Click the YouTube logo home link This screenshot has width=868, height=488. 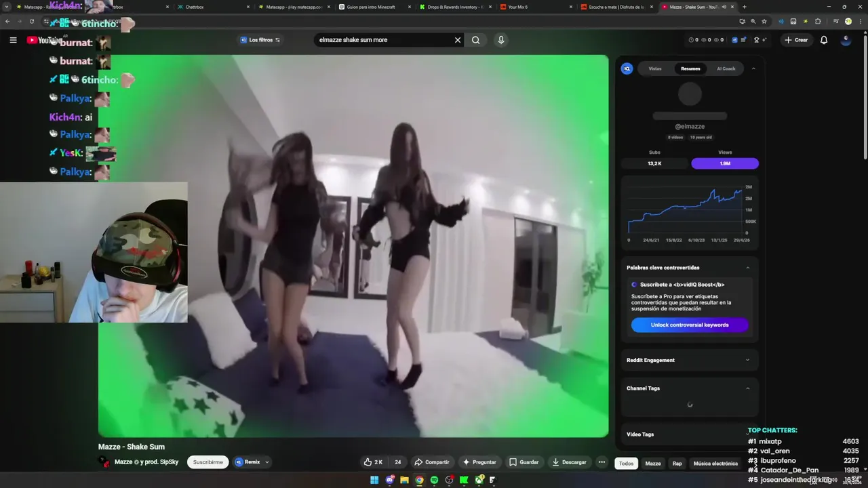[44, 40]
